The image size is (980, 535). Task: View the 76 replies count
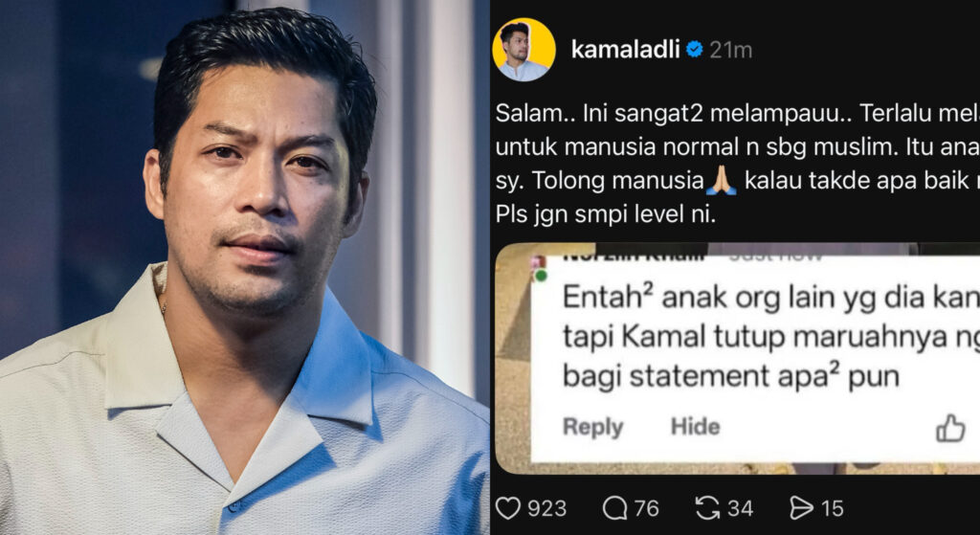coord(646,509)
